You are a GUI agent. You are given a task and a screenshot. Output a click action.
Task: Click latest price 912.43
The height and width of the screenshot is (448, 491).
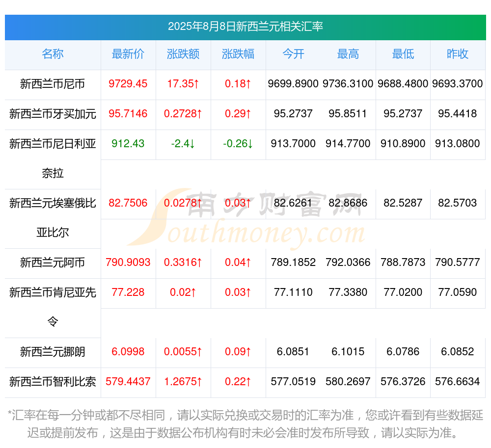(128, 144)
